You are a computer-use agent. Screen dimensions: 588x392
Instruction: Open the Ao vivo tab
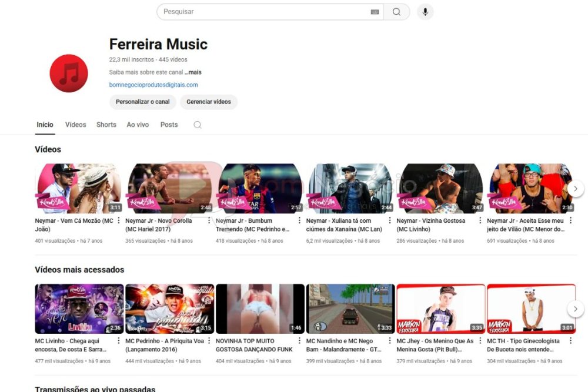(138, 125)
